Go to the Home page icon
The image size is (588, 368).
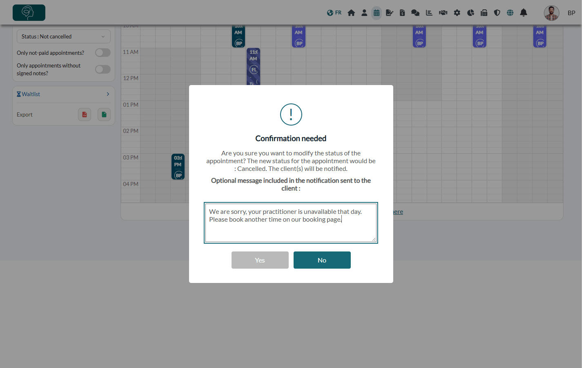coord(351,13)
